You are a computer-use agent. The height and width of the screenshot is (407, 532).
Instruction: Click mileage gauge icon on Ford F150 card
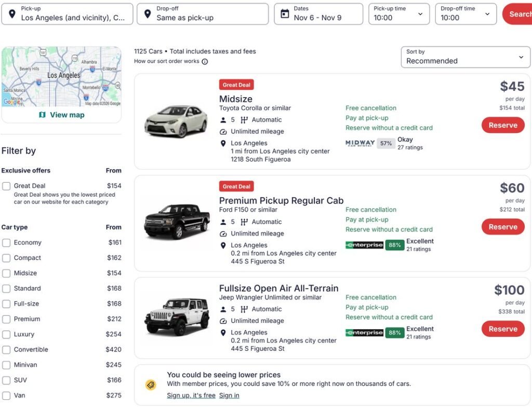click(x=223, y=234)
